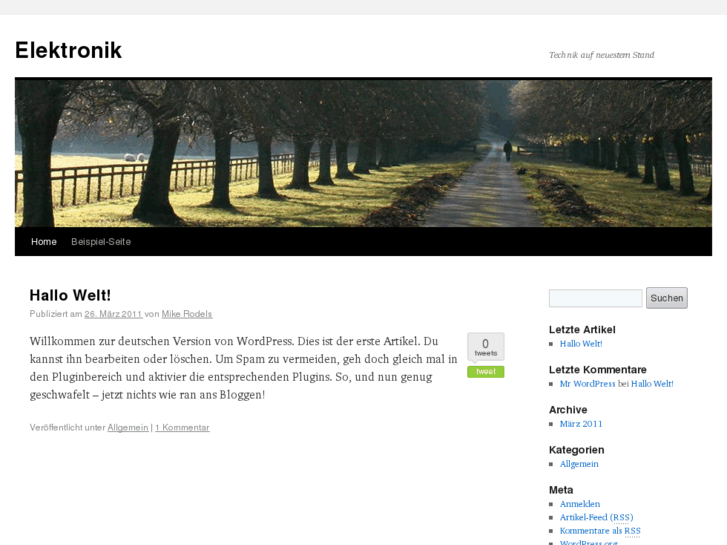Open the Beispiel-Seite menu item
Image resolution: width=727 pixels, height=545 pixels.
point(101,242)
